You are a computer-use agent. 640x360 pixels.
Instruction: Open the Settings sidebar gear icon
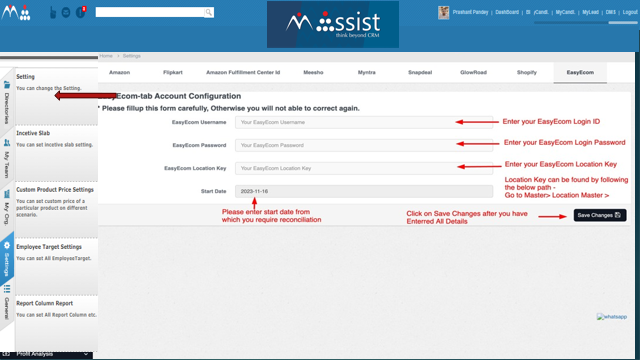7,245
